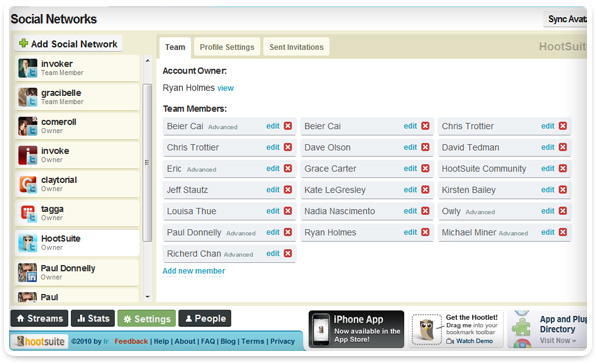Remove Kirsten Bailey using red X
This screenshot has height=363, width=596.
pos(563,190)
